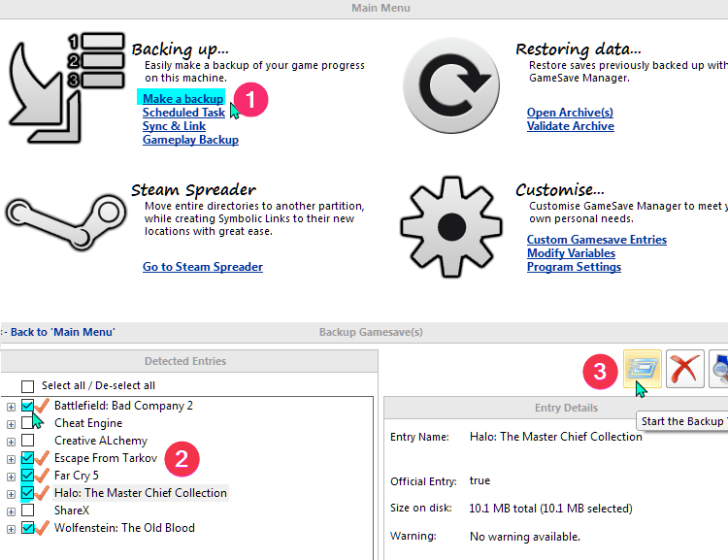This screenshot has height=560, width=728.
Task: Click the 'Steam Spreader' heading
Action: tap(193, 190)
